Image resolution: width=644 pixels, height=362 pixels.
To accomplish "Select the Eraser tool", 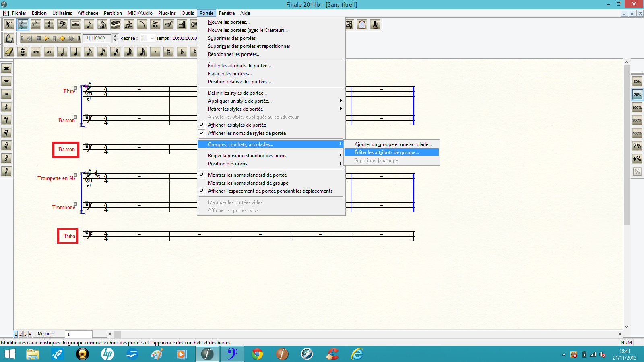I will pyautogui.click(x=9, y=52).
